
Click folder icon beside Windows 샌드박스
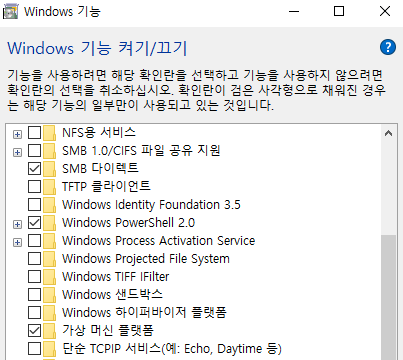49,295
